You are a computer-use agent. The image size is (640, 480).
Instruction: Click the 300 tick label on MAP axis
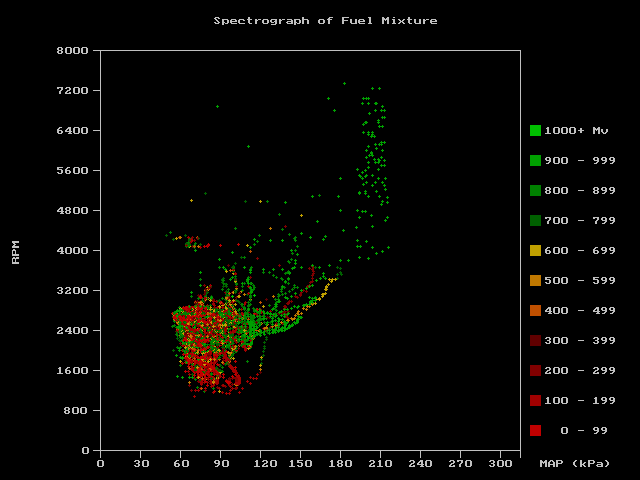click(x=500, y=463)
